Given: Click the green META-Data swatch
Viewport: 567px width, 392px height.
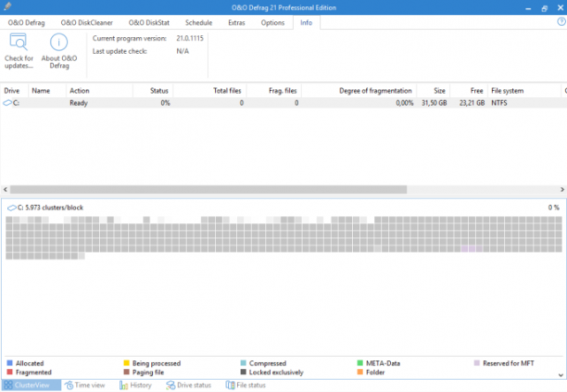Looking at the screenshot, I should (360, 362).
